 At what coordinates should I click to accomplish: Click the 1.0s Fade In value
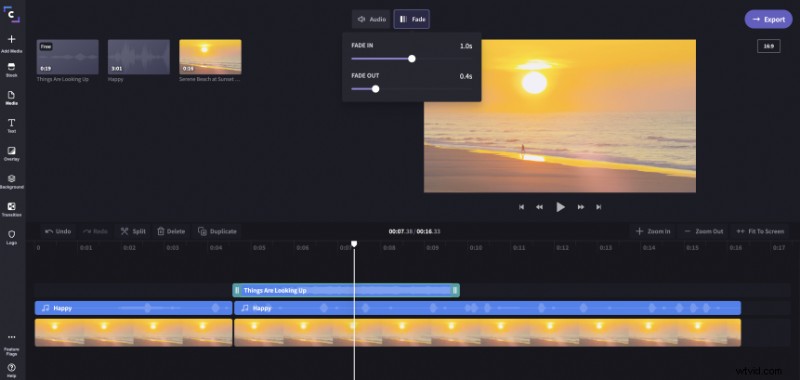click(x=466, y=46)
